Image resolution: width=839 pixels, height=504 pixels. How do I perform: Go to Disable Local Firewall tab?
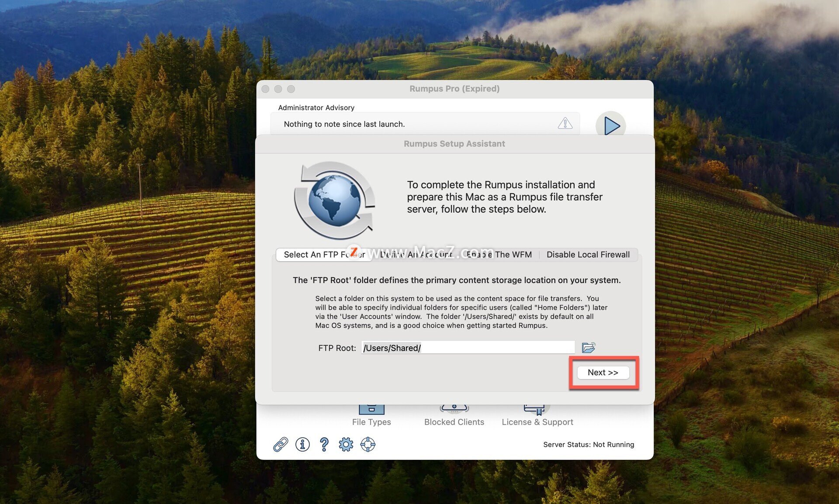pyautogui.click(x=588, y=255)
